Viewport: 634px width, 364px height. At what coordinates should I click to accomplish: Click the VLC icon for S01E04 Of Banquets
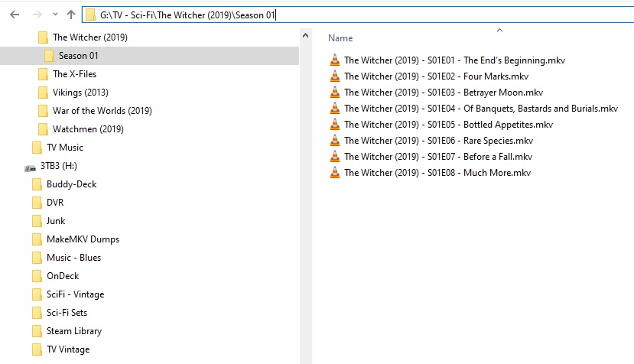(335, 109)
